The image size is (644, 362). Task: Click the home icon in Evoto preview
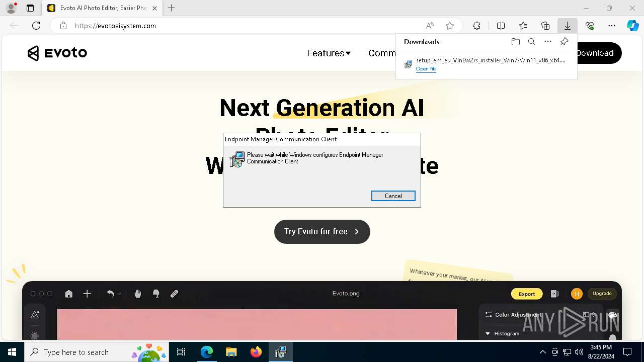point(69,294)
